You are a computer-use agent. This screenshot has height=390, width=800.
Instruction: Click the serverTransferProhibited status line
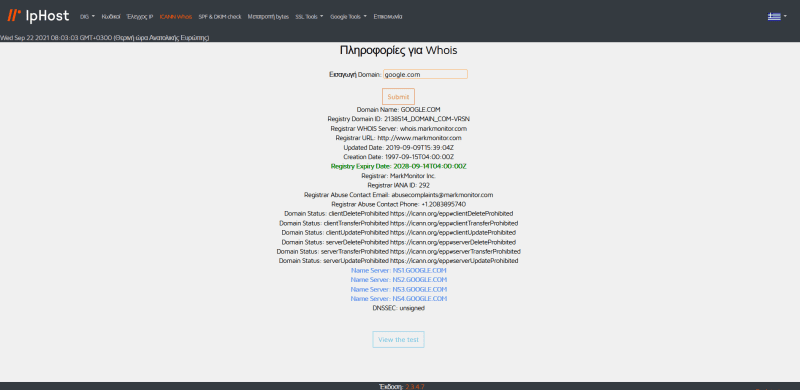pos(398,251)
